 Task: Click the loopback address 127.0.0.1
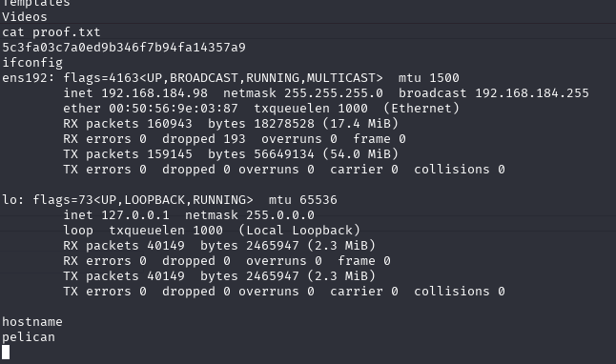pyautogui.click(x=135, y=215)
